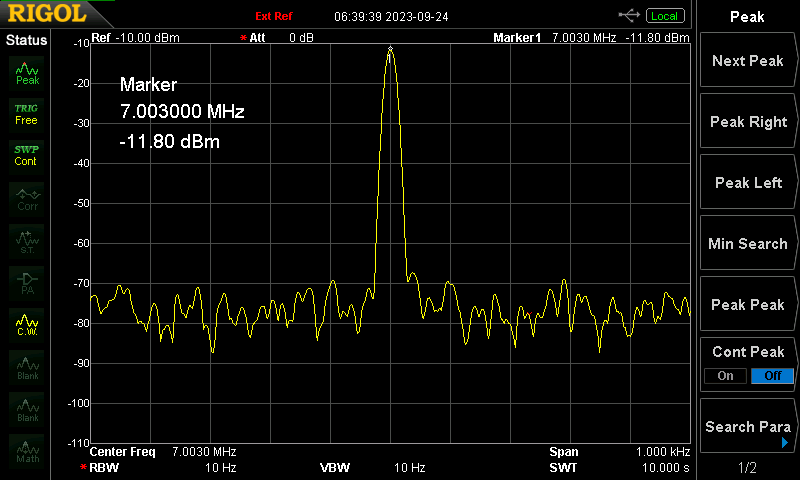Screen dimensions: 800x480
Task: Click the second Blank trace icon
Action: [x=27, y=410]
